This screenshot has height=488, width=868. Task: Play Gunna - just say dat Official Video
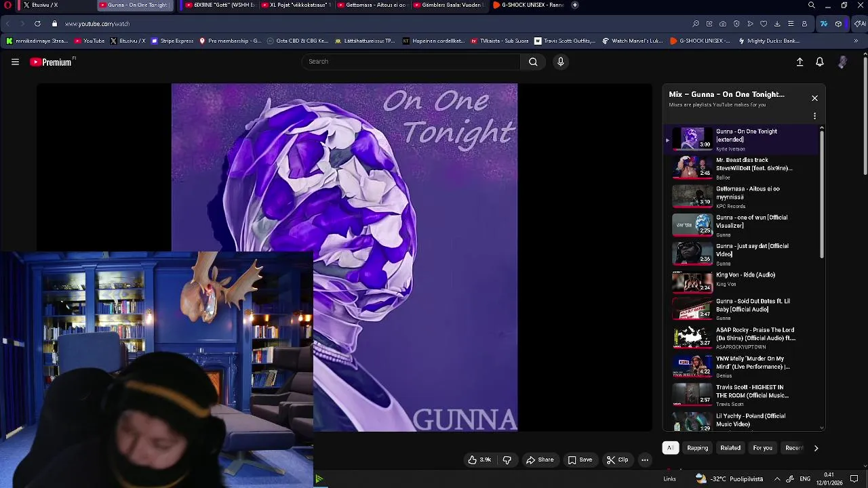(x=741, y=253)
